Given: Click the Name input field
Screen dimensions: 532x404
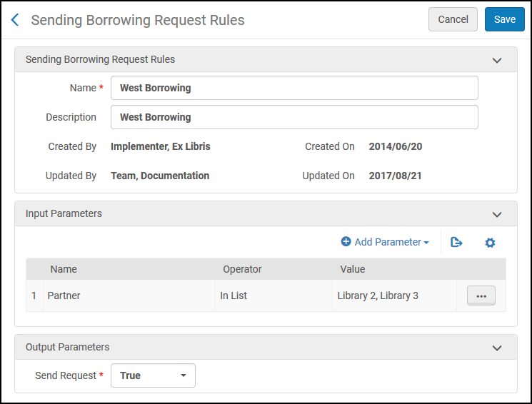Looking at the screenshot, I should click(x=294, y=88).
